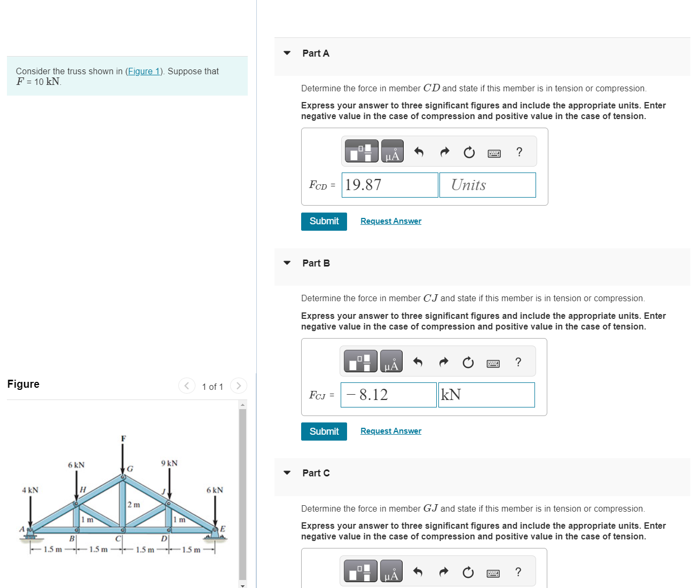Click the μÅ units icon in Part B
700x588 pixels.
pyautogui.click(x=391, y=361)
